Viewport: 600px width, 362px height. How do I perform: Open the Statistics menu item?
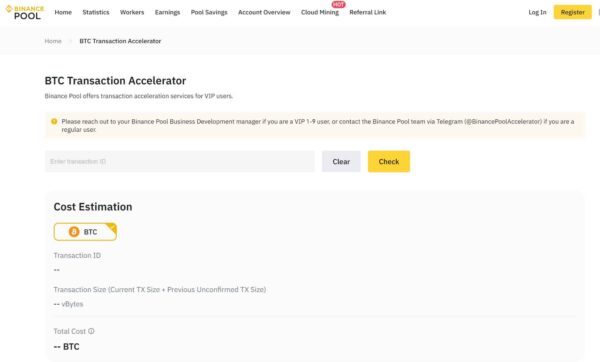96,12
